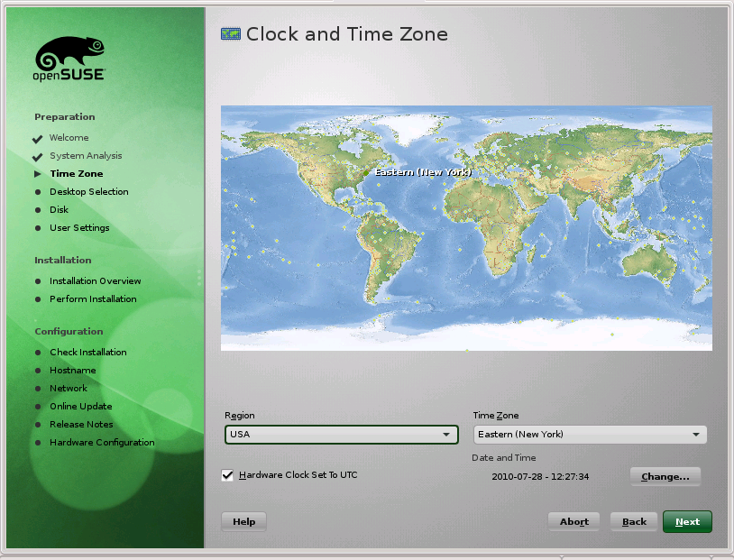The width and height of the screenshot is (734, 560).
Task: Select Hostname step in sidebar
Action: pyautogui.click(x=72, y=371)
